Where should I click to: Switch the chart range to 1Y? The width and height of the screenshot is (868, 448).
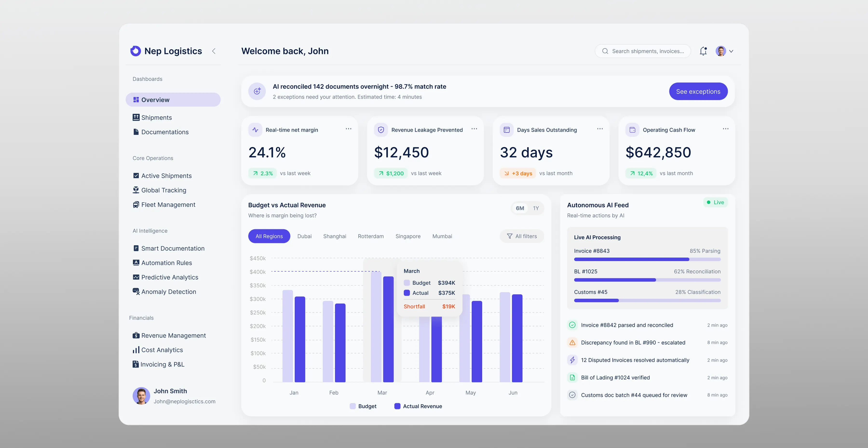[536, 208]
